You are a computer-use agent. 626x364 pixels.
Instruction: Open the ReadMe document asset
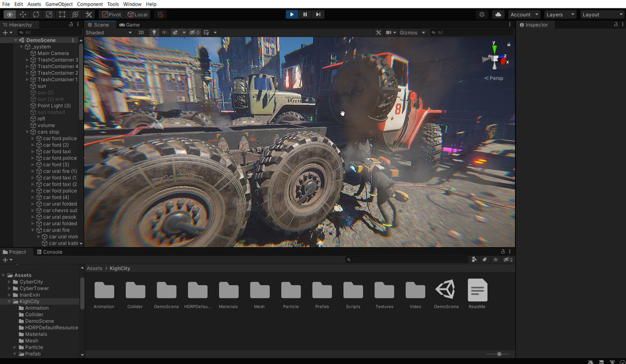[477, 290]
